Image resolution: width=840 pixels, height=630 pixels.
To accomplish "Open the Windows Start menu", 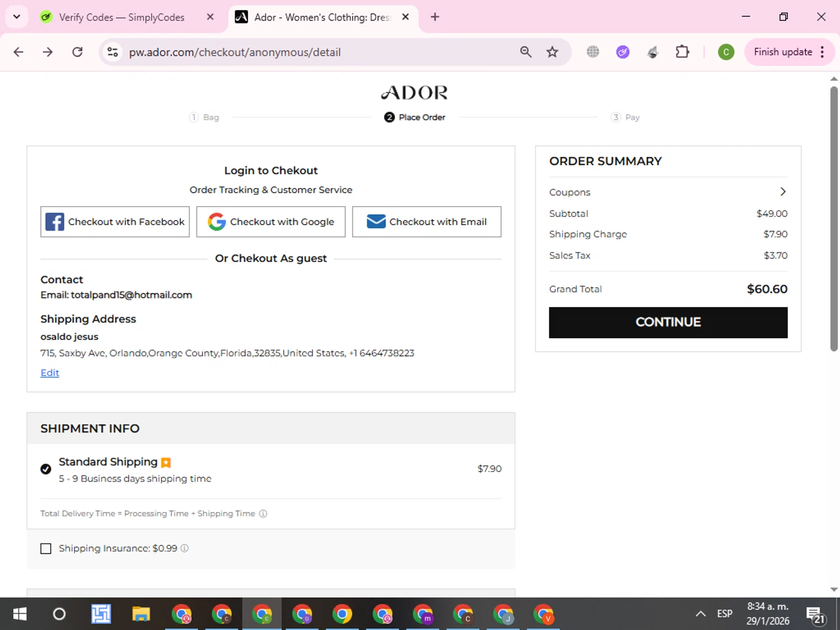I will tap(20, 614).
